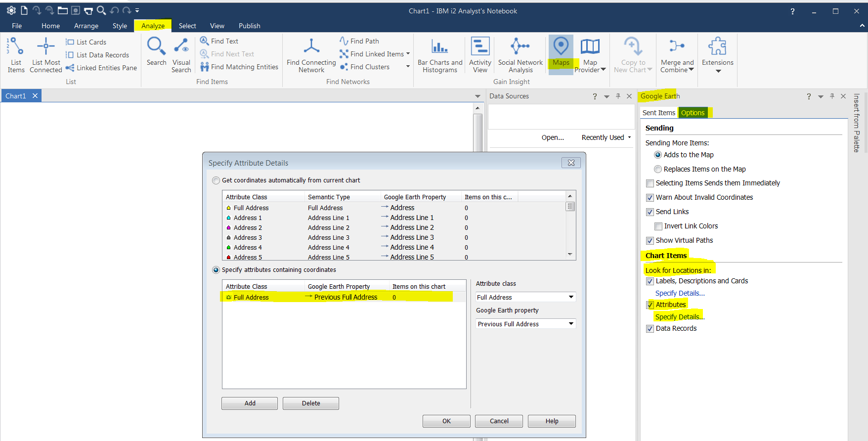The width and height of the screenshot is (868, 441).
Task: Select Find Clusters
Action: [x=365, y=67]
